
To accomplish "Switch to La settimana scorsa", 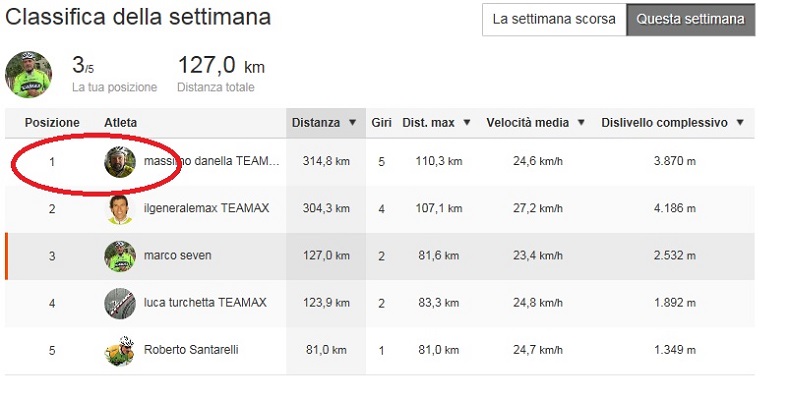I will tap(554, 20).
